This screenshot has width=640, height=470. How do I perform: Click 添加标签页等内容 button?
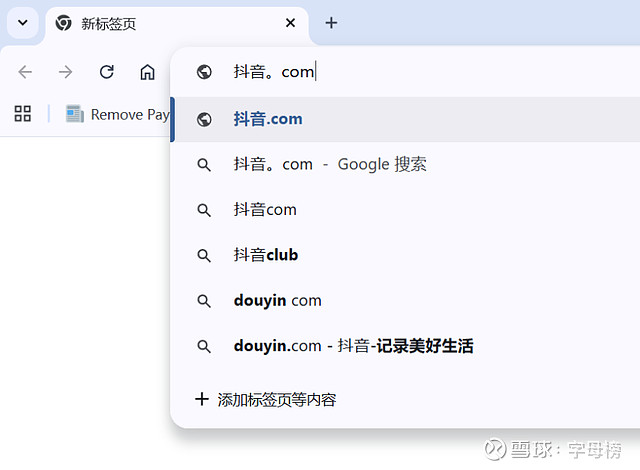[x=266, y=399]
